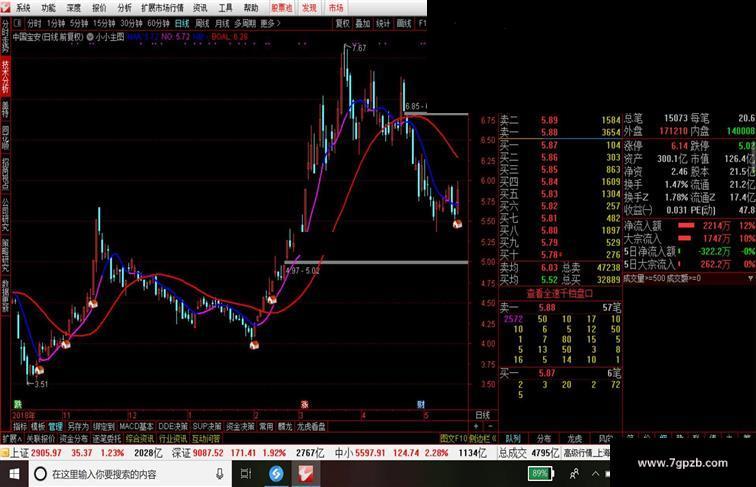Select the DDE决策 indicator

(x=173, y=427)
